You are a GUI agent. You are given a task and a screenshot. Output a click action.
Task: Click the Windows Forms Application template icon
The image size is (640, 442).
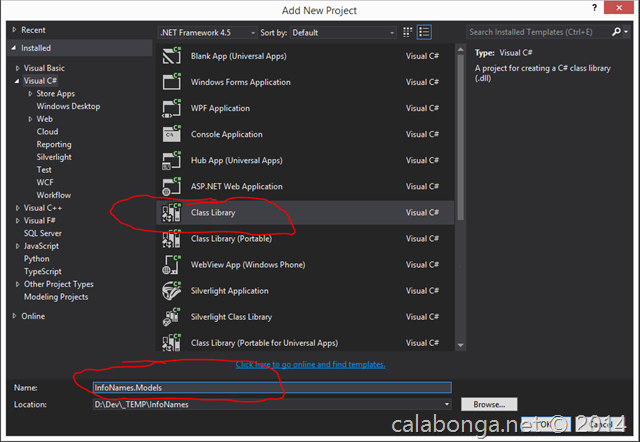(x=171, y=82)
